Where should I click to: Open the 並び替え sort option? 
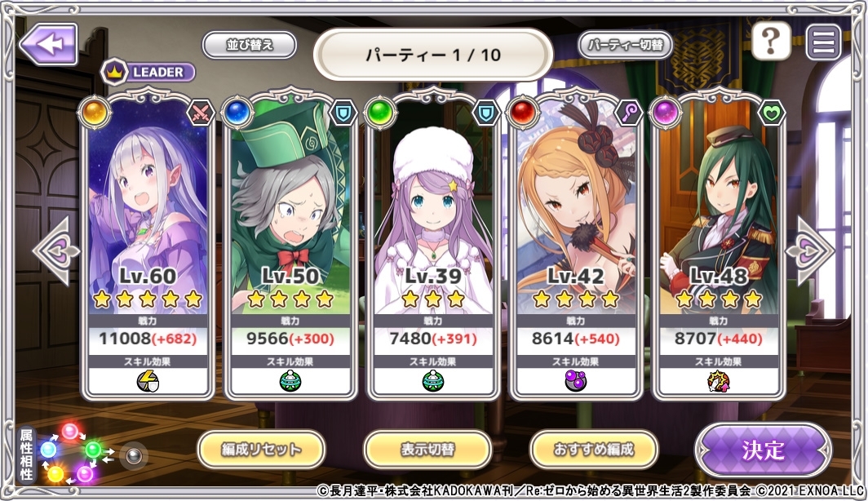(x=250, y=45)
